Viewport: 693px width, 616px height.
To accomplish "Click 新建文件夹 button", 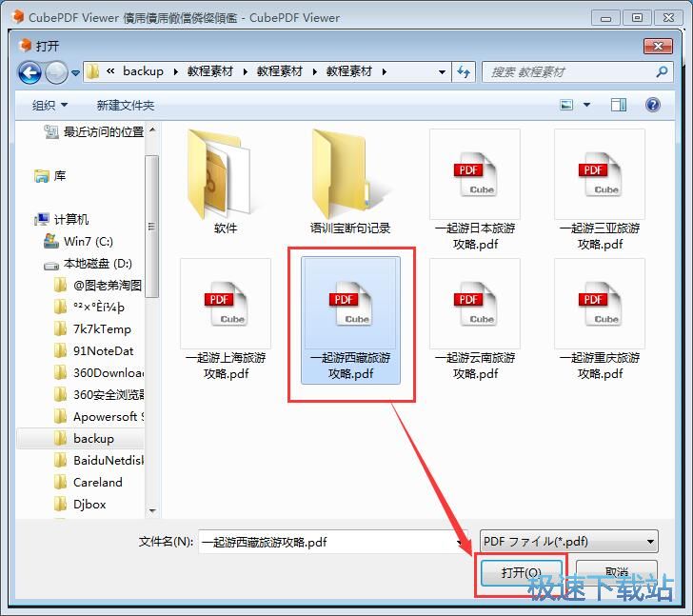I will 126,105.
